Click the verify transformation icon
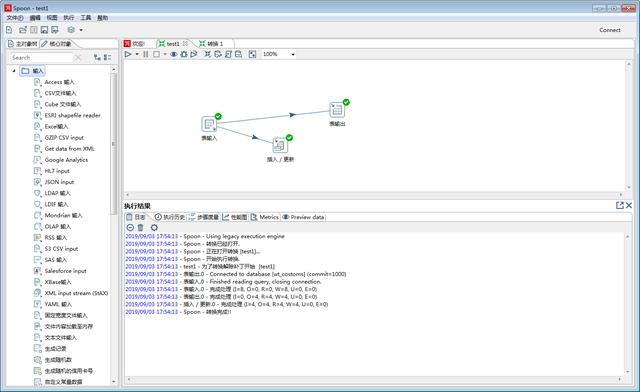The height and width of the screenshot is (392, 640). [x=208, y=54]
